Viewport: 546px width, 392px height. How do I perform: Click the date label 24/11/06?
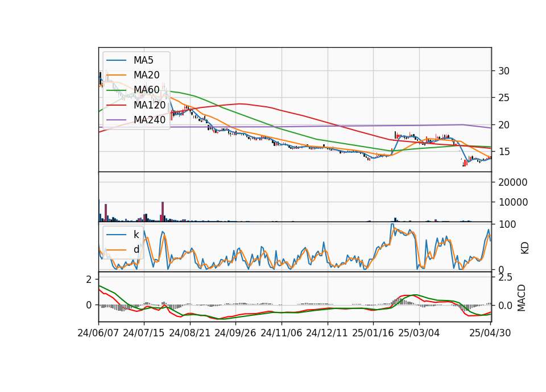282,333
